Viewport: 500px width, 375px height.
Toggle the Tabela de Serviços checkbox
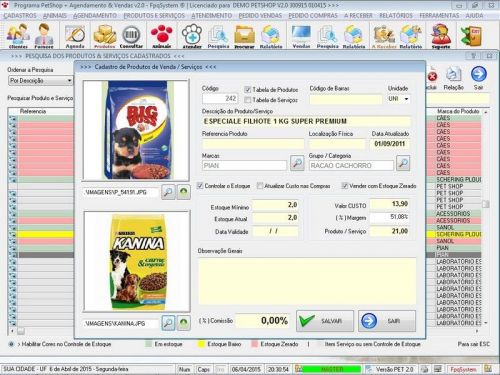point(247,100)
